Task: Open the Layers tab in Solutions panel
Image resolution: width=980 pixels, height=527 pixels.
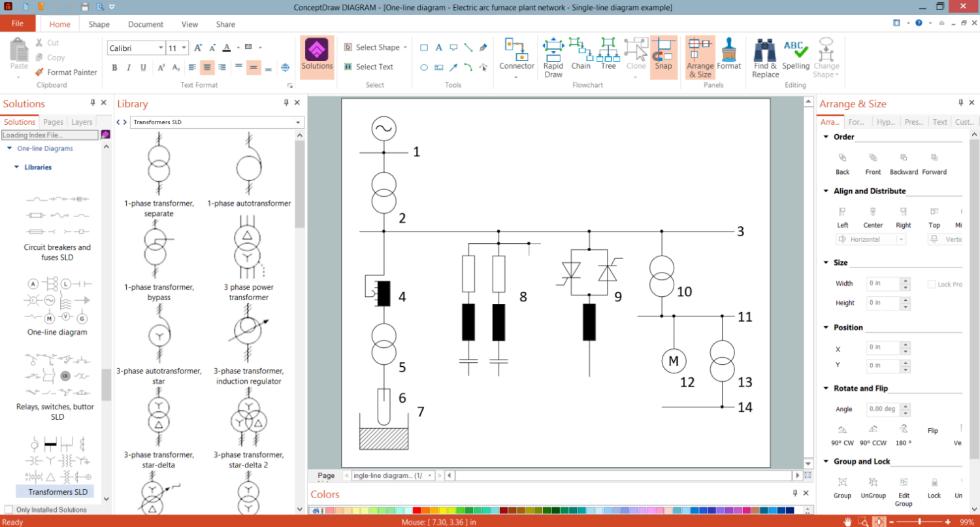Action: tap(82, 122)
